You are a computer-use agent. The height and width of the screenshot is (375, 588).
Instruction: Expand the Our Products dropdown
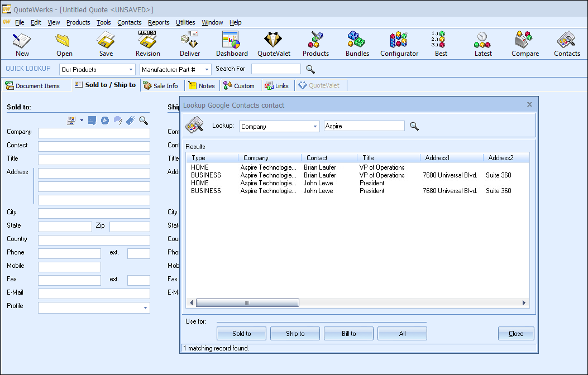tap(131, 70)
